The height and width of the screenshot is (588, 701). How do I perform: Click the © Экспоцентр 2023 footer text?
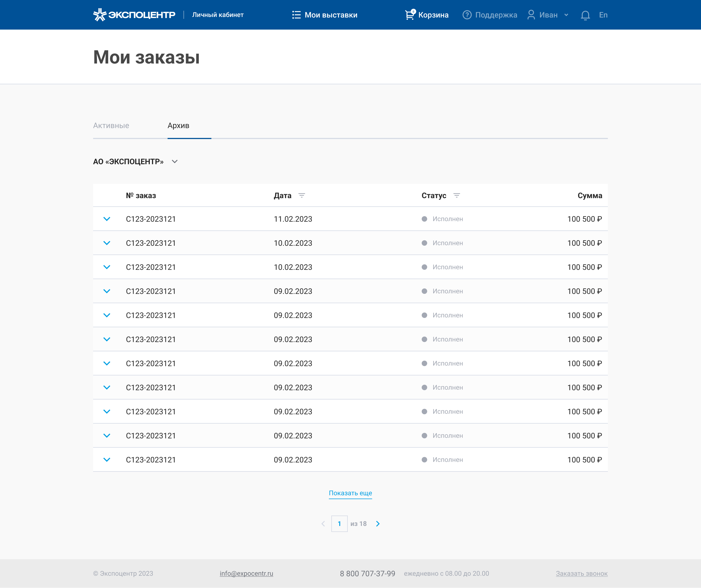(123, 573)
